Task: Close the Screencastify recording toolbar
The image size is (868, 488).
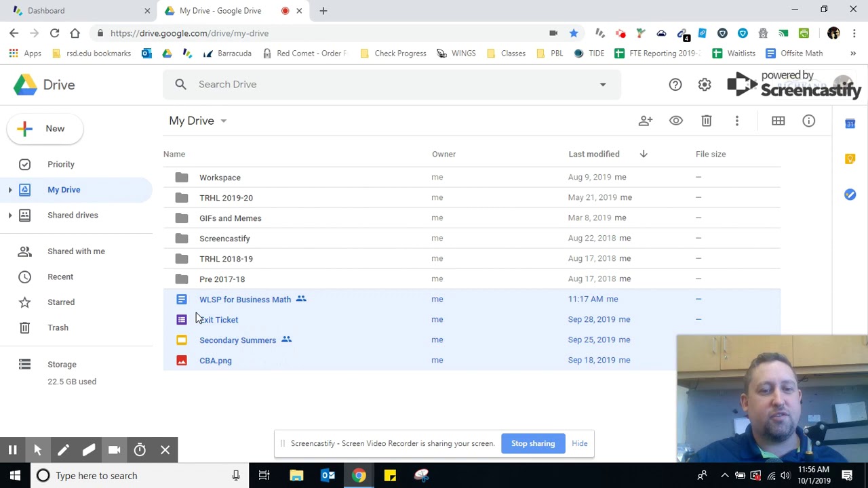Action: click(165, 450)
